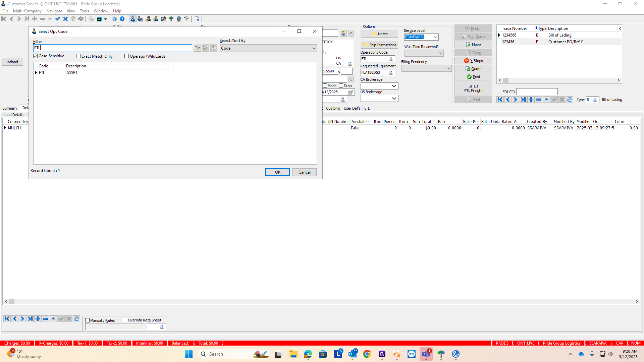
Task: Open the Service Level STANDARD dropdown
Action: [435, 37]
